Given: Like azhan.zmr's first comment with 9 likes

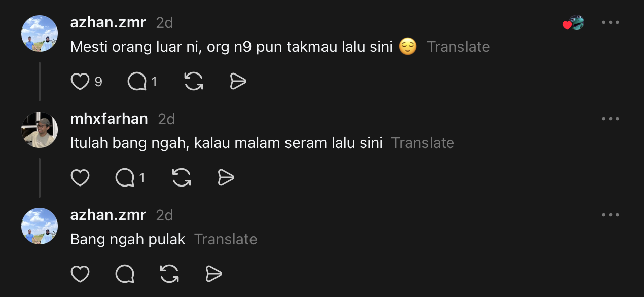Looking at the screenshot, I should pyautogui.click(x=80, y=82).
